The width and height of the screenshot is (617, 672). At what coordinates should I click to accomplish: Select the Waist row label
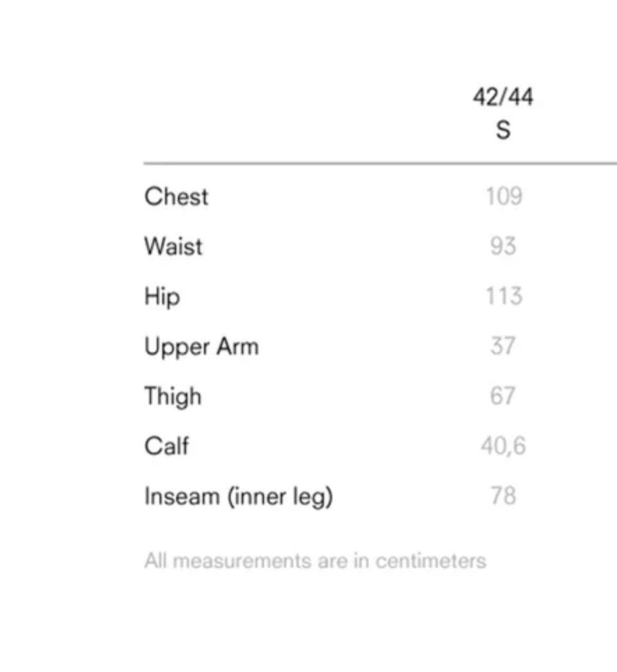click(x=174, y=247)
